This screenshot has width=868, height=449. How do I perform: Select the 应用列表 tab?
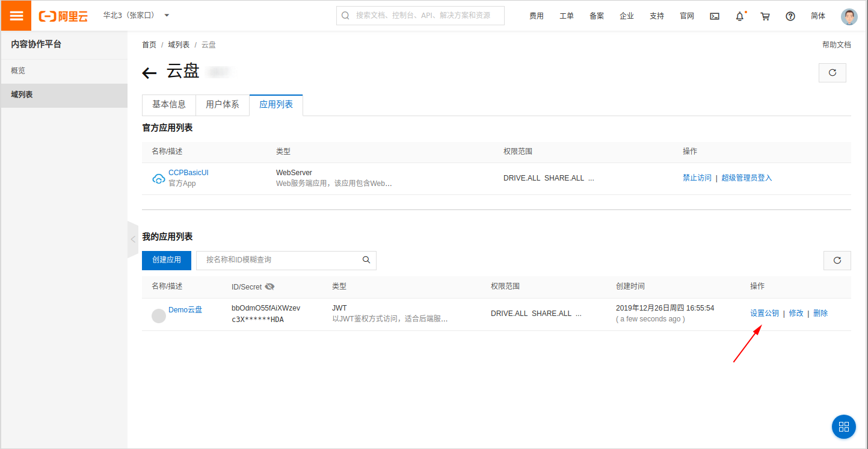point(276,105)
